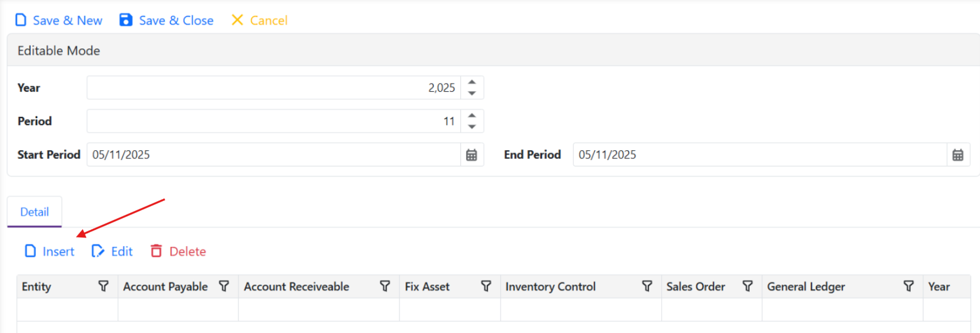The height and width of the screenshot is (333, 980).
Task: Filter the Account Receiveable column
Action: point(385,287)
